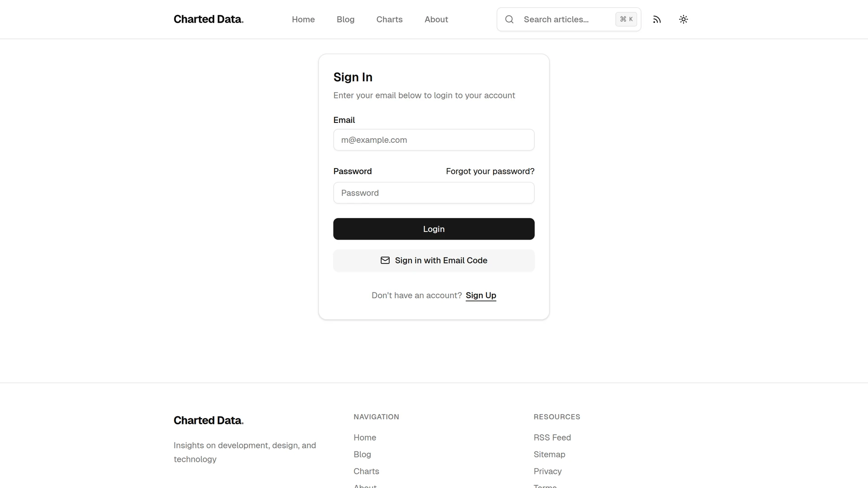Click the 'Insights on development' footer tagline
868x488 pixels.
pyautogui.click(x=245, y=452)
